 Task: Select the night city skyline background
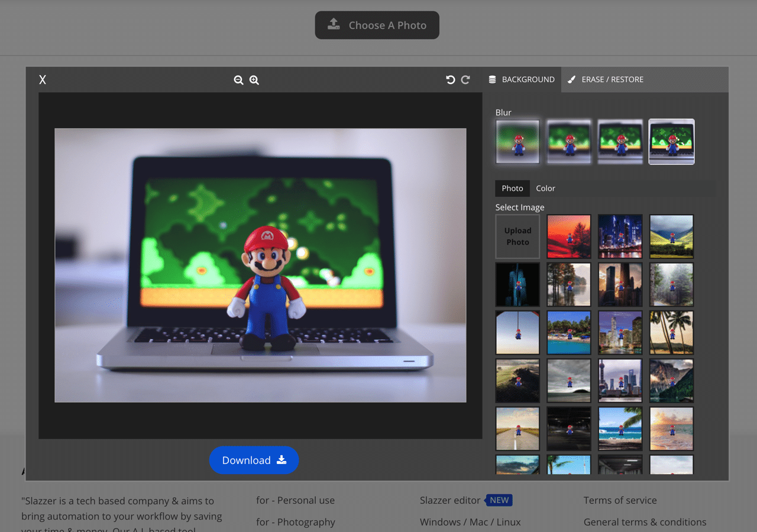pyautogui.click(x=620, y=236)
